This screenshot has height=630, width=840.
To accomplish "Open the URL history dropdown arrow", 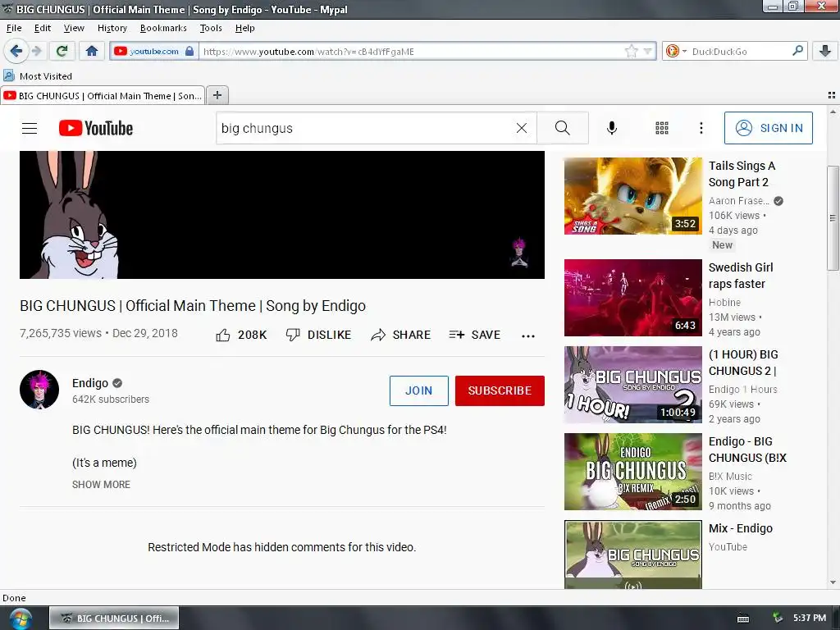I will [x=648, y=52].
